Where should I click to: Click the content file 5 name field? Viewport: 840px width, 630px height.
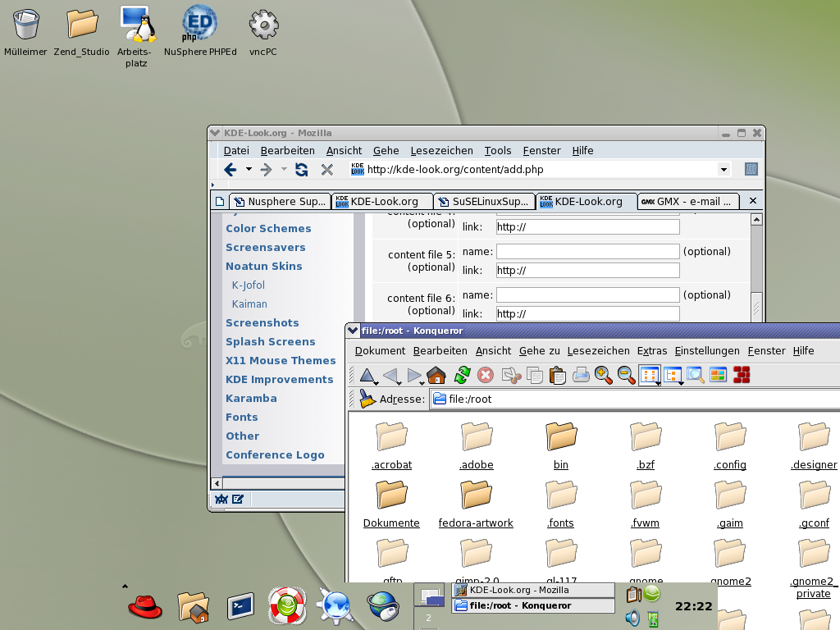point(587,251)
